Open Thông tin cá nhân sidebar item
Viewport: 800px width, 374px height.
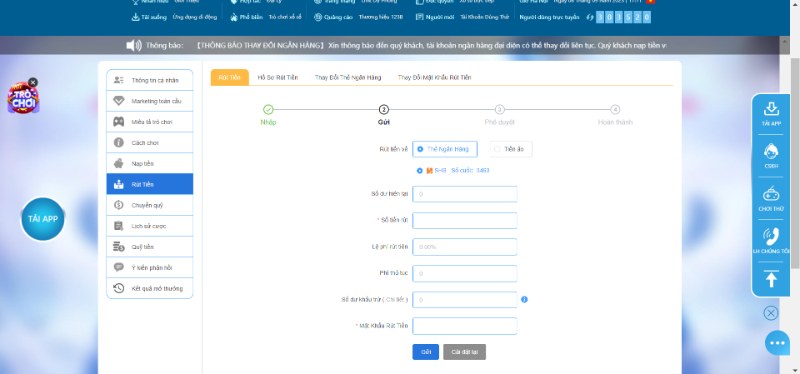[149, 80]
